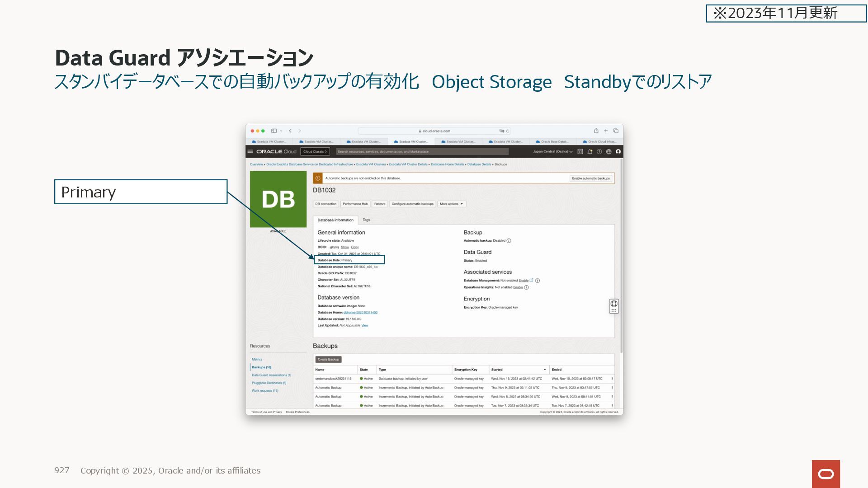Viewport: 868px width, 488px height.
Task: Expand the Japan Central (Osaka) region dropdown
Action: click(x=552, y=152)
